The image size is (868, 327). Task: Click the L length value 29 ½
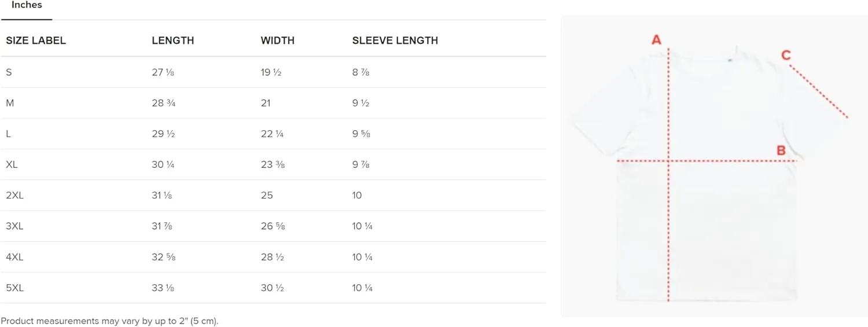(x=163, y=134)
